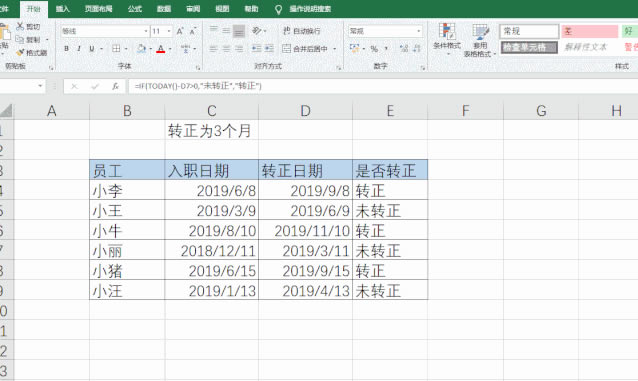Click the align right icon
Viewport: 638px width, 381px height.
[239, 48]
